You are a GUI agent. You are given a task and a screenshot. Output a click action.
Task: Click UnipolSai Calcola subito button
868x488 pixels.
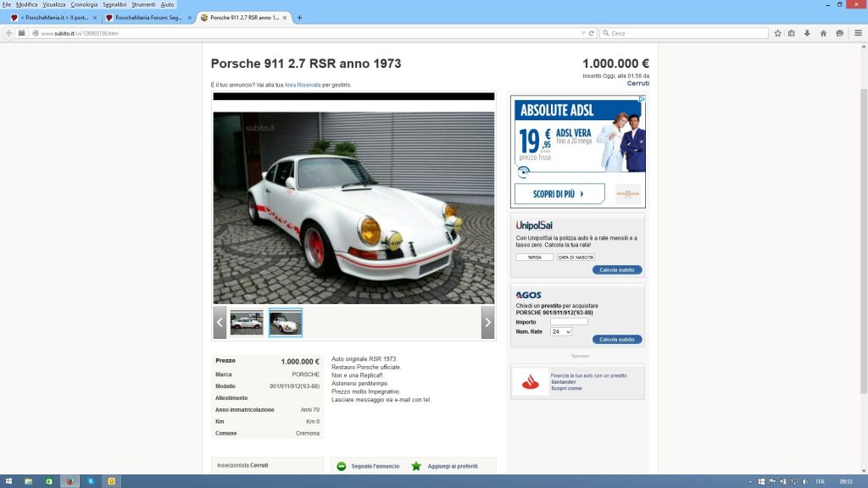tap(617, 270)
